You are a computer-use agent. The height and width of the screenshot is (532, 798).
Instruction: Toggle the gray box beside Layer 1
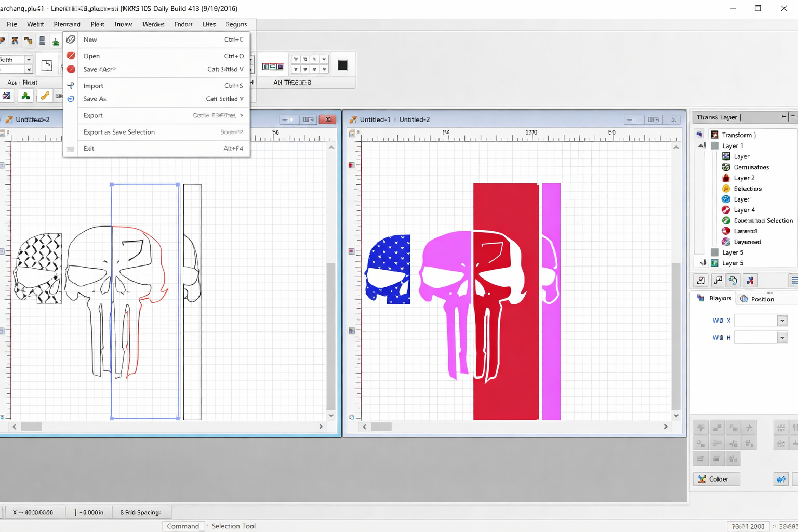click(714, 146)
